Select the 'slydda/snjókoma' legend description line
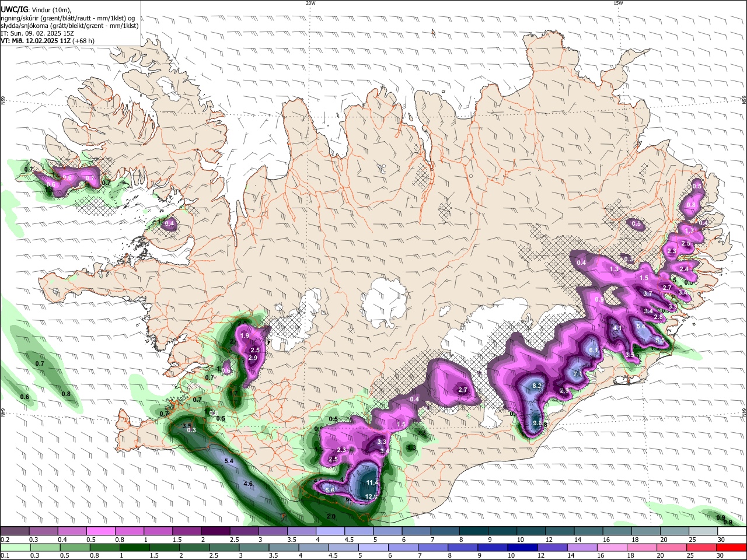747x560 pixels. point(70,26)
